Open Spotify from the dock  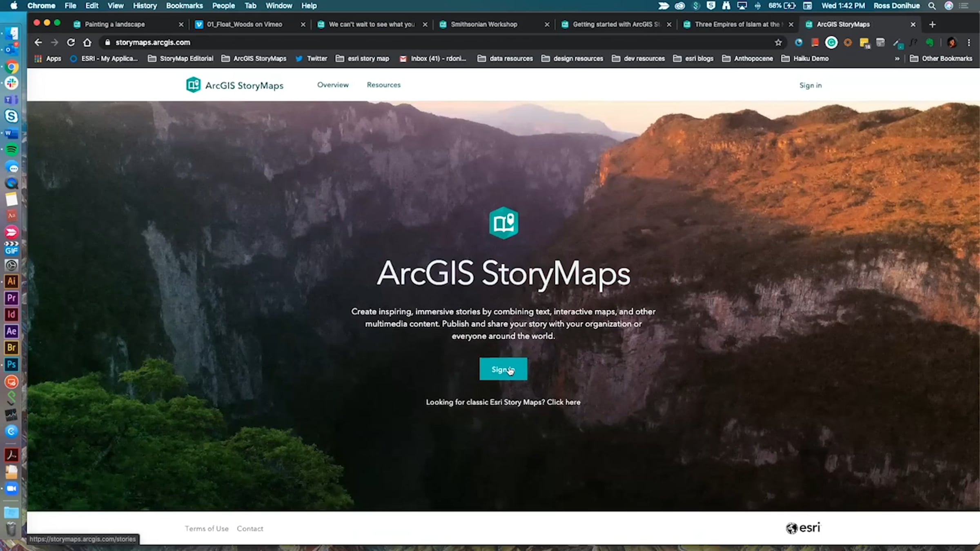[x=11, y=150]
